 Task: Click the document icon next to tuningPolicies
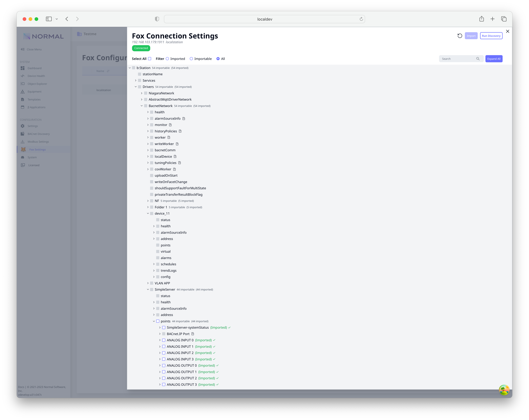[x=180, y=163]
